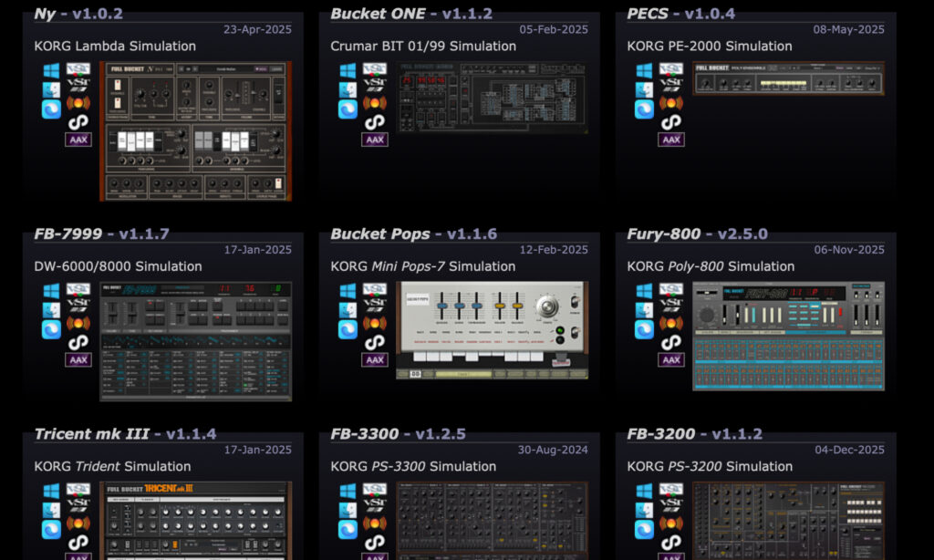Open the Ny KORG Lambda synth screenshot
Image resolution: width=934 pixels, height=560 pixels.
pos(195,130)
